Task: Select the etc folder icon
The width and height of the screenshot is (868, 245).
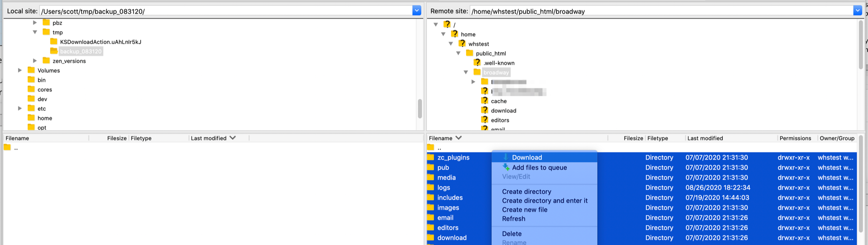Action: 31,108
